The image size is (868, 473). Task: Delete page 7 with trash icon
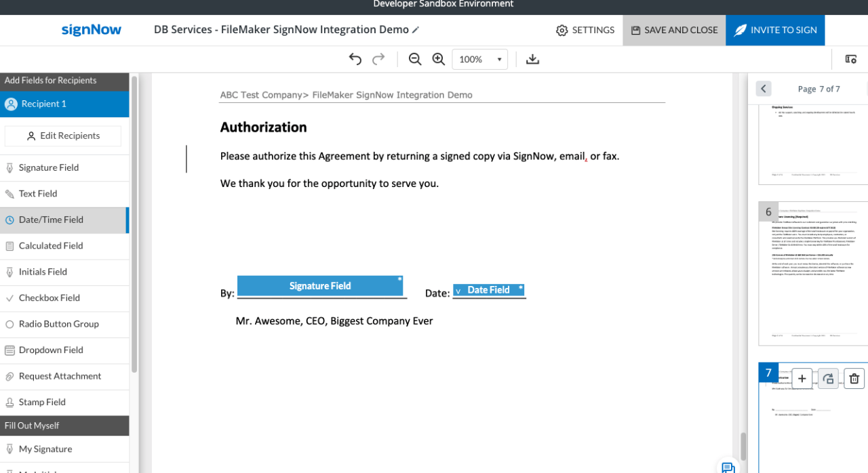854,379
